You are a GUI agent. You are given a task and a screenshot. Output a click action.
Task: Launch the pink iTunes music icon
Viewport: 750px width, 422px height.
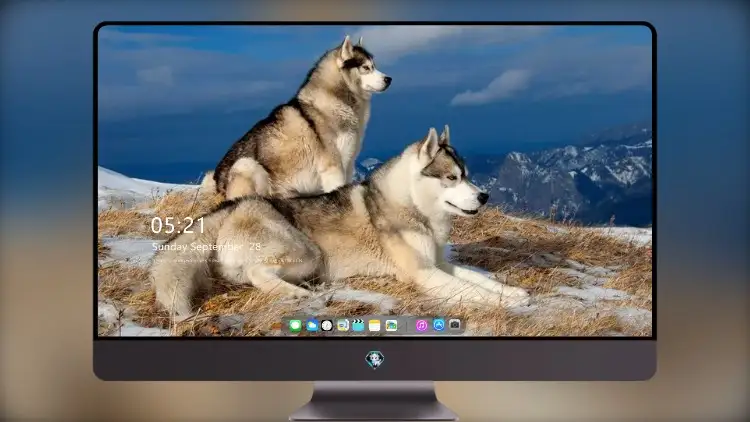pyautogui.click(x=421, y=325)
